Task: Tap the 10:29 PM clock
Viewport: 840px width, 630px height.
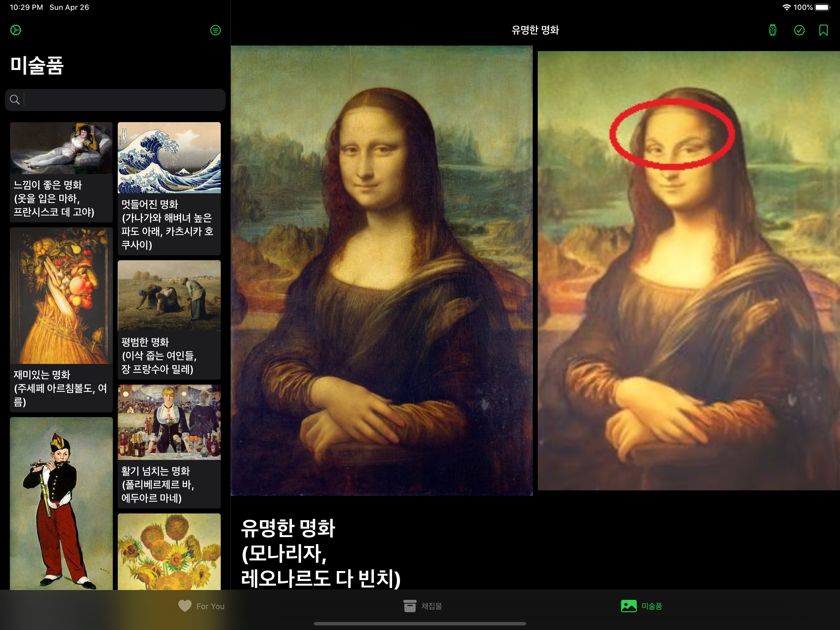Action: pyautogui.click(x=26, y=7)
